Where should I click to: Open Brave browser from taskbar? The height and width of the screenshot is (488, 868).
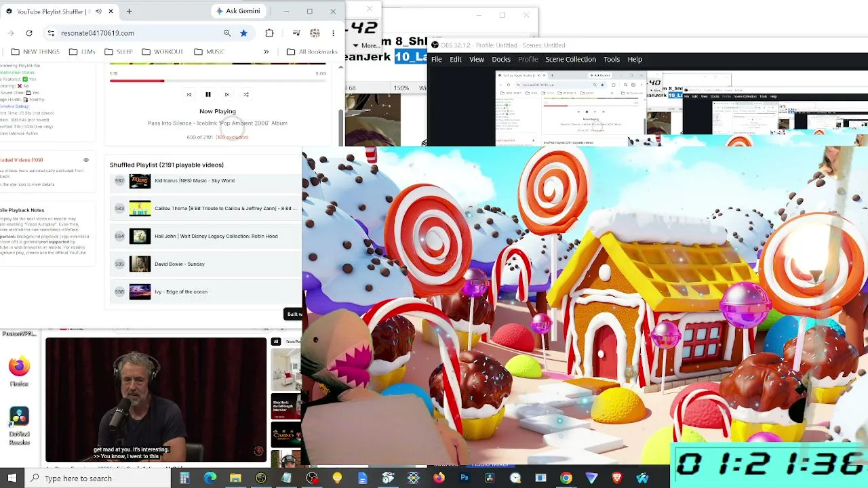[x=617, y=479]
